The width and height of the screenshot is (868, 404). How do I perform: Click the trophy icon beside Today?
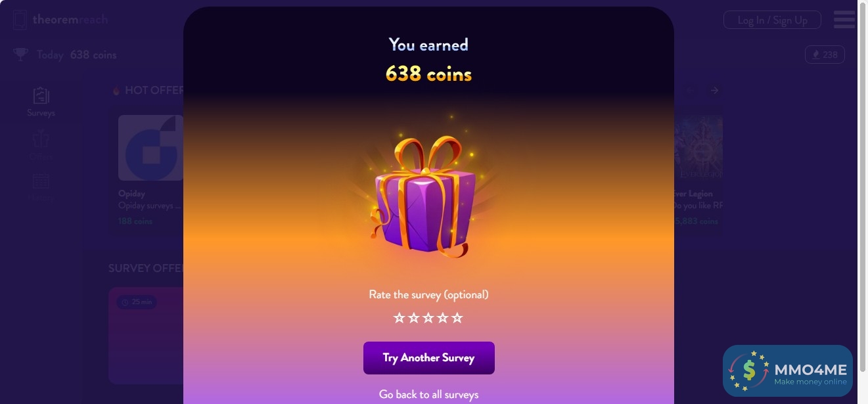(x=21, y=55)
